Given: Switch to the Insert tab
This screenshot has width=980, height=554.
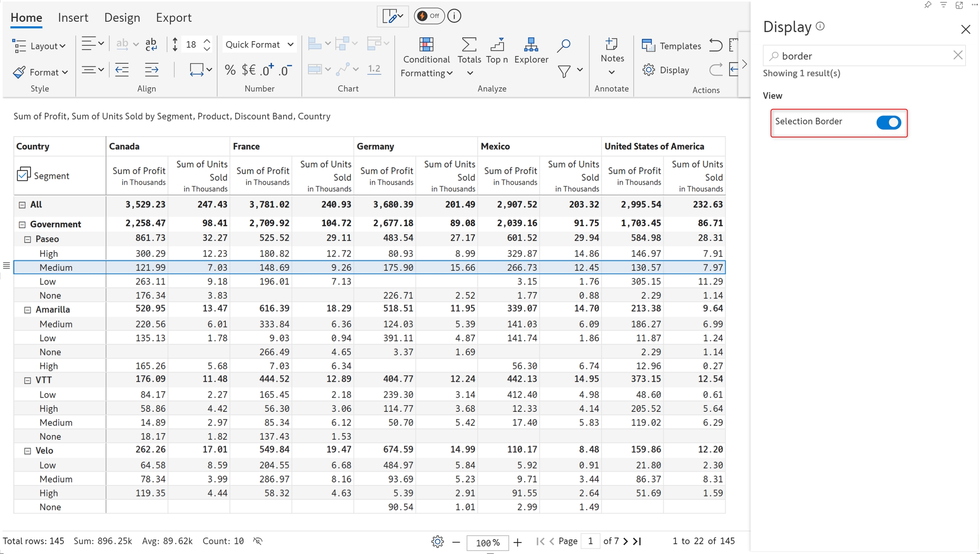Looking at the screenshot, I should [x=73, y=17].
